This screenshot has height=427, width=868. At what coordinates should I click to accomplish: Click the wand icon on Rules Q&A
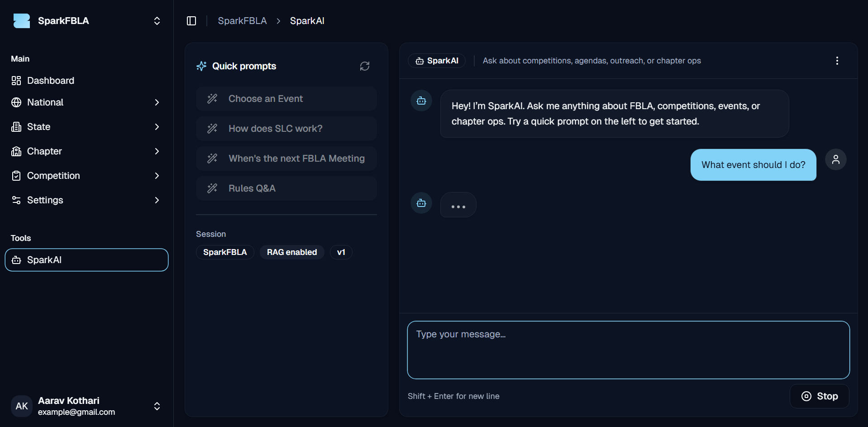(x=212, y=188)
